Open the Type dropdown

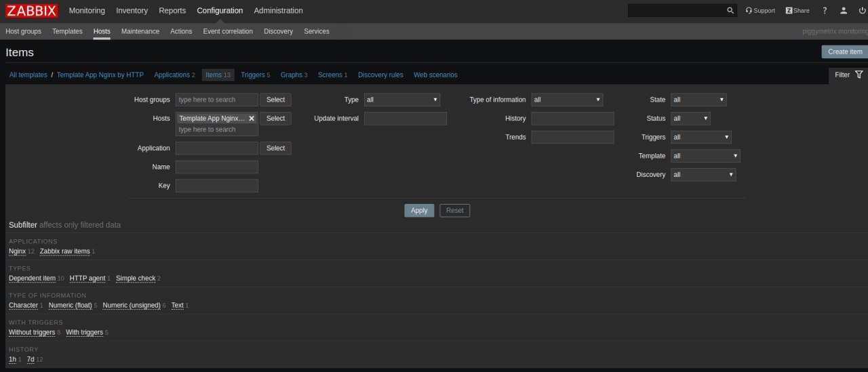click(402, 100)
